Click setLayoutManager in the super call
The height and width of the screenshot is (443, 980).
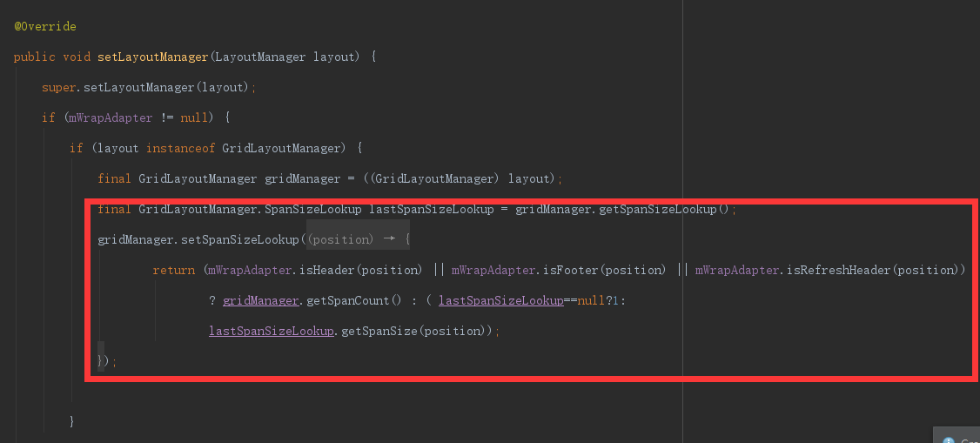click(138, 88)
